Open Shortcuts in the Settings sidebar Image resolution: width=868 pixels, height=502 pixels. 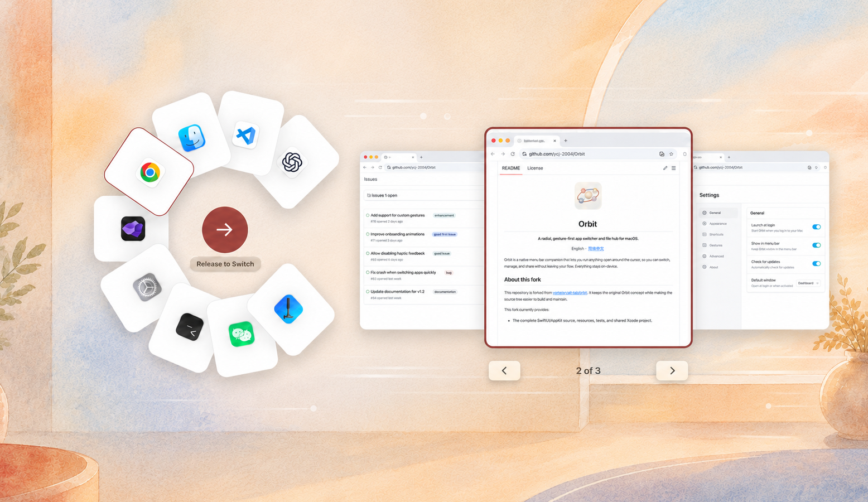tap(719, 235)
